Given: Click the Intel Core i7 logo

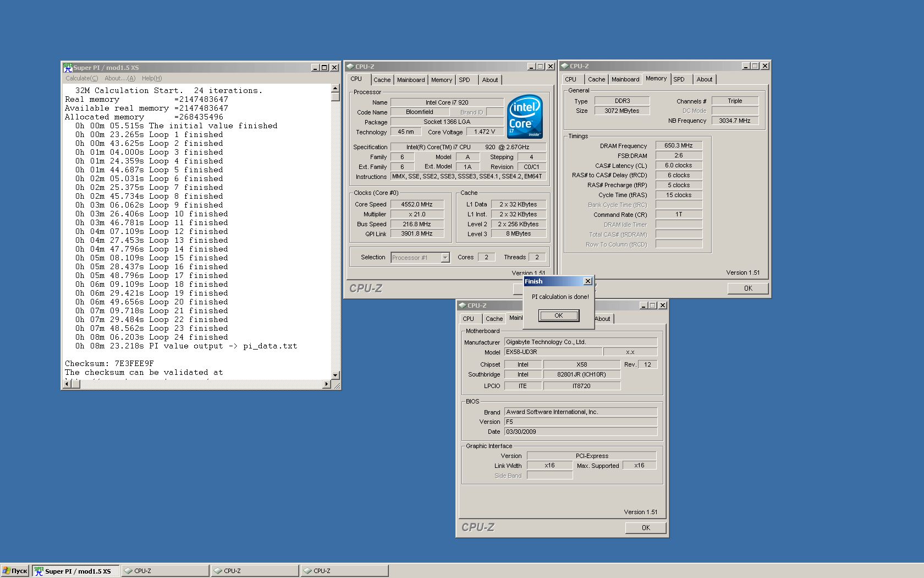Looking at the screenshot, I should click(525, 116).
